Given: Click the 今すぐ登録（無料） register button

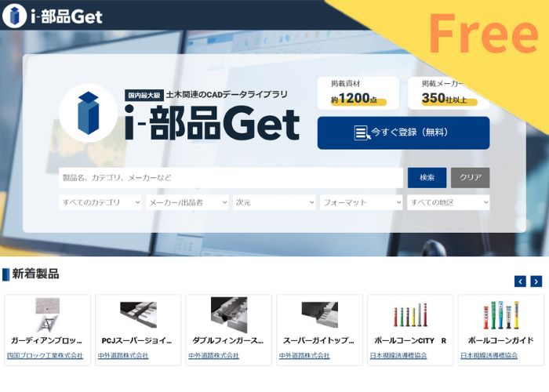Looking at the screenshot, I should (x=403, y=133).
